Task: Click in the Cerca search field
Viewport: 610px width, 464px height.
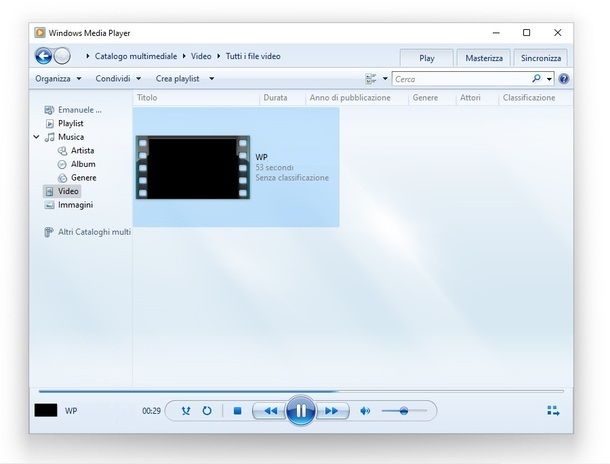Action: (461, 79)
